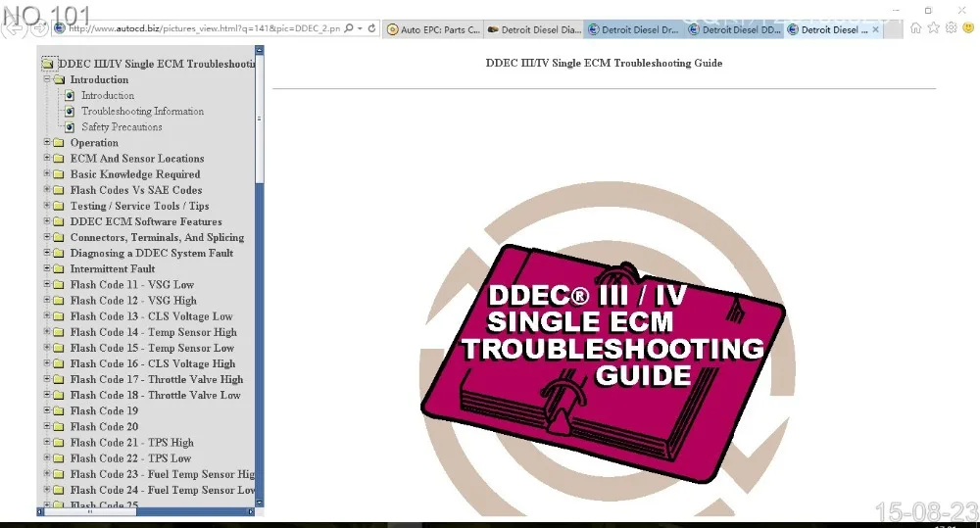
Task: Click the Safety Precautions page icon
Action: click(70, 126)
